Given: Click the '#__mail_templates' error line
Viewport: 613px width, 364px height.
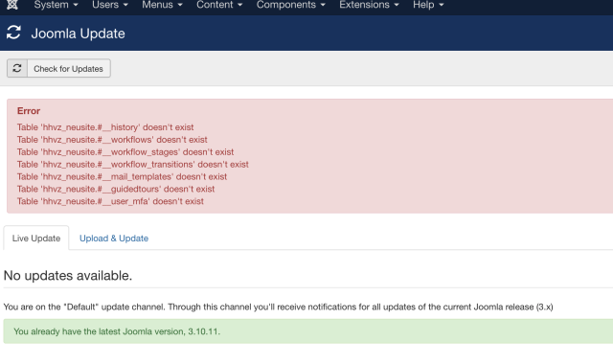Looking at the screenshot, I should click(122, 176).
